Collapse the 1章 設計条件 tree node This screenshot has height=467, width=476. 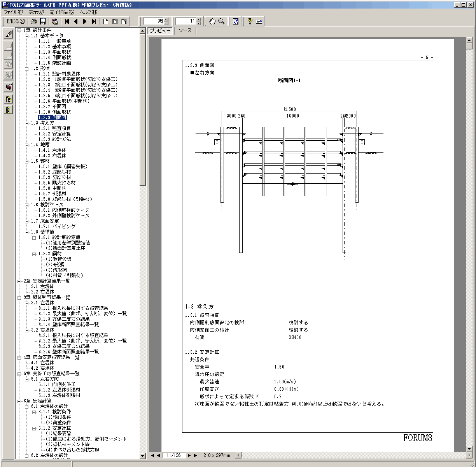click(19, 30)
